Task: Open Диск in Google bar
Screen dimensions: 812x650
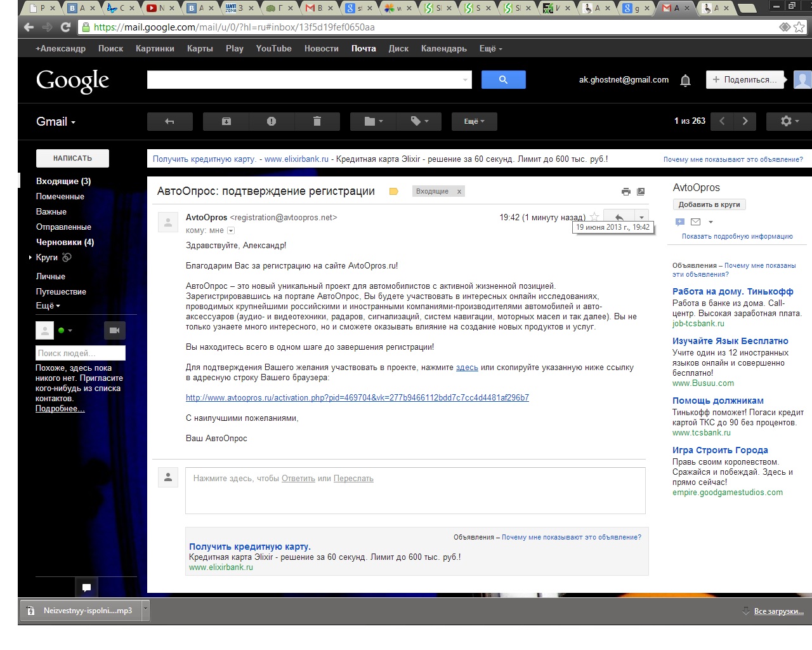Action: (x=398, y=48)
